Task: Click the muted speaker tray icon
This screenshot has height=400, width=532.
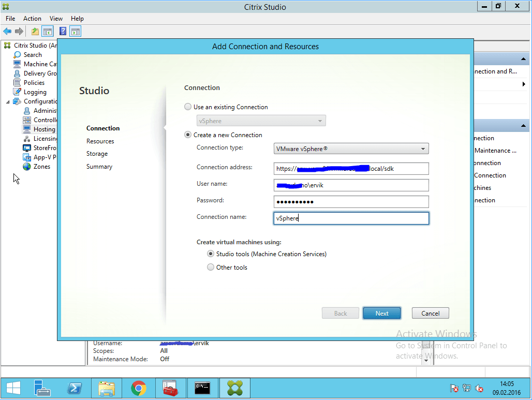Action: 479,388
